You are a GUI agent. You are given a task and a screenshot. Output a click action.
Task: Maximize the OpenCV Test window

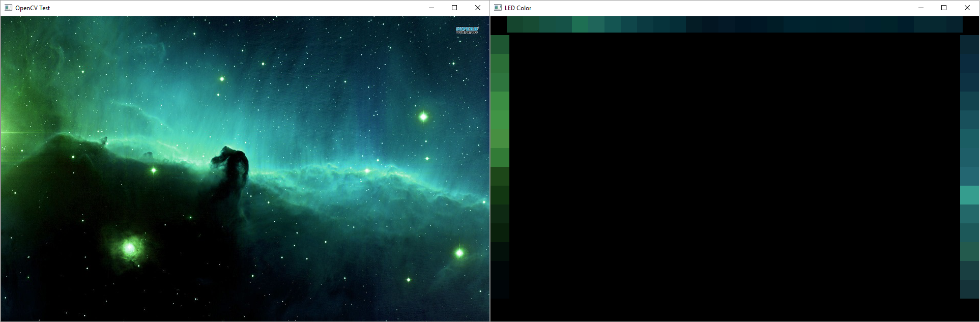[x=454, y=8]
